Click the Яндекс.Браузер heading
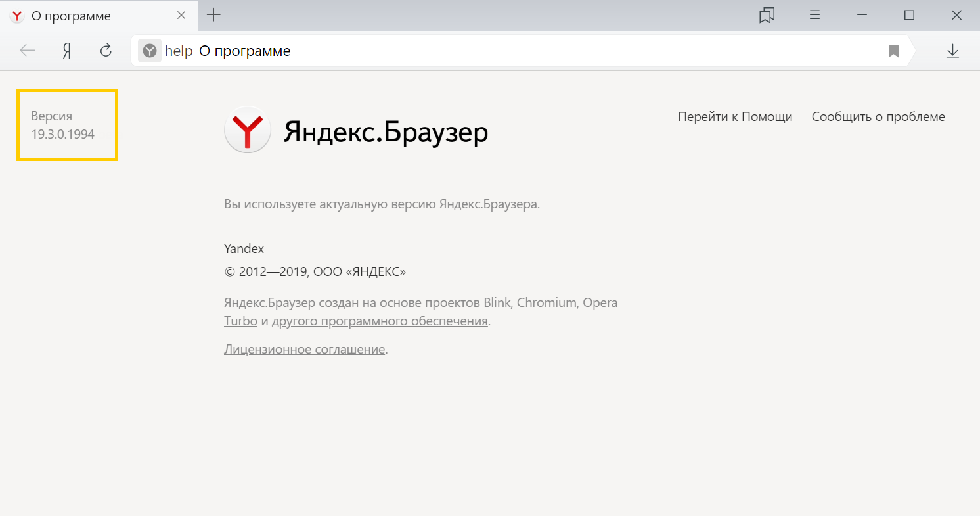Viewport: 980px width, 516px height. click(x=386, y=132)
